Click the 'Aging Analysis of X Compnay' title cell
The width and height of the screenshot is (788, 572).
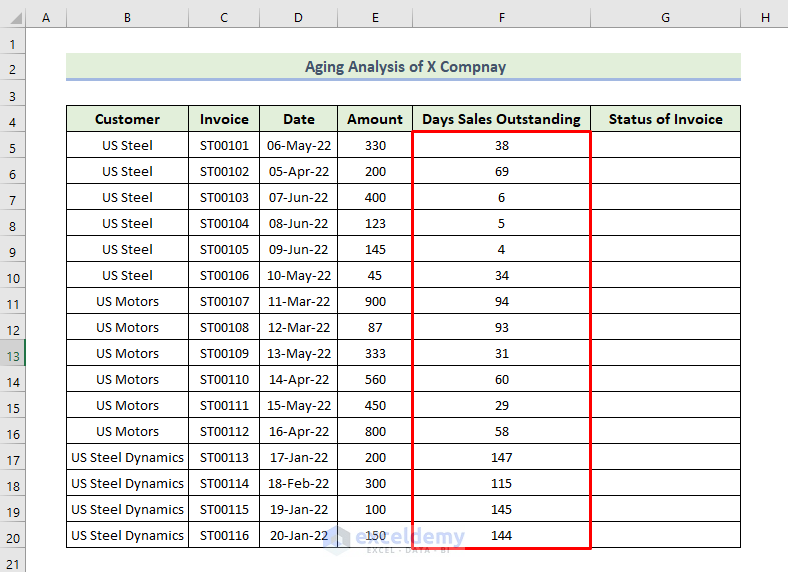[404, 67]
